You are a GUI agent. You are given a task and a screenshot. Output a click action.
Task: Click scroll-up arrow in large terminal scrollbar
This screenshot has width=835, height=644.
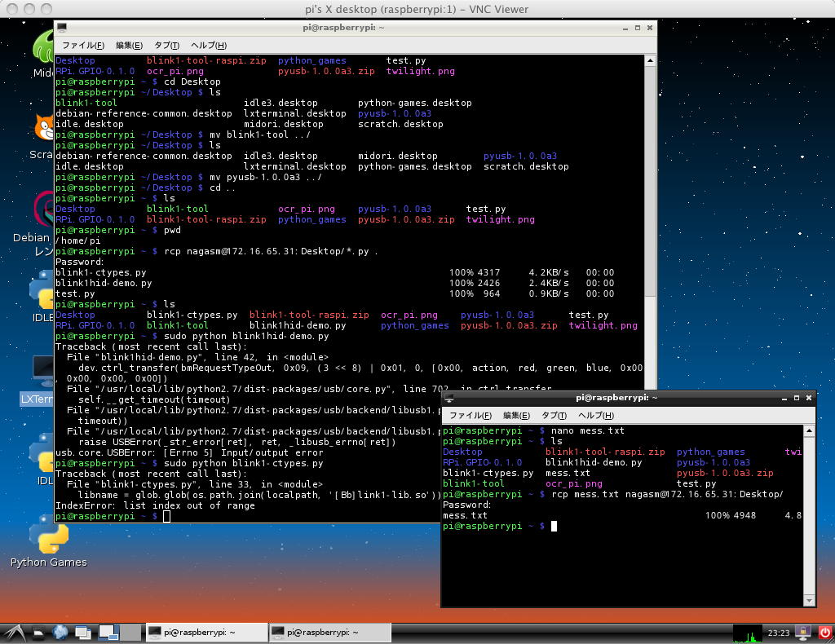[x=649, y=60]
